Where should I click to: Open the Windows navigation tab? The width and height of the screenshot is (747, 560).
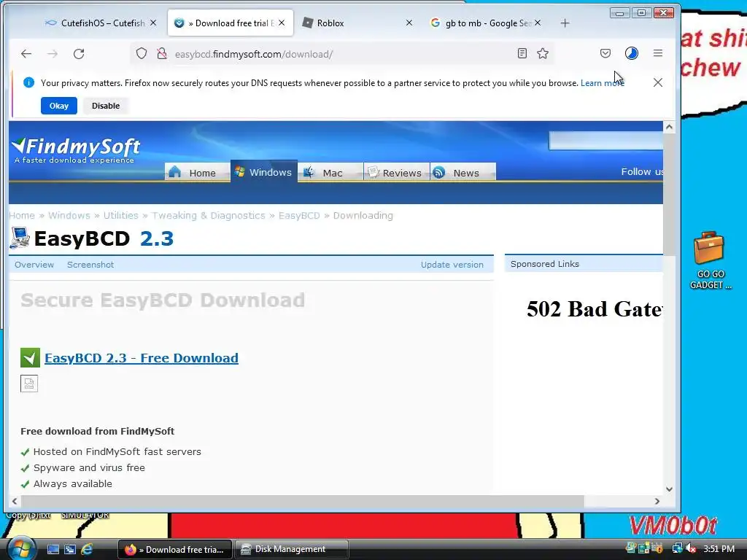click(x=264, y=171)
